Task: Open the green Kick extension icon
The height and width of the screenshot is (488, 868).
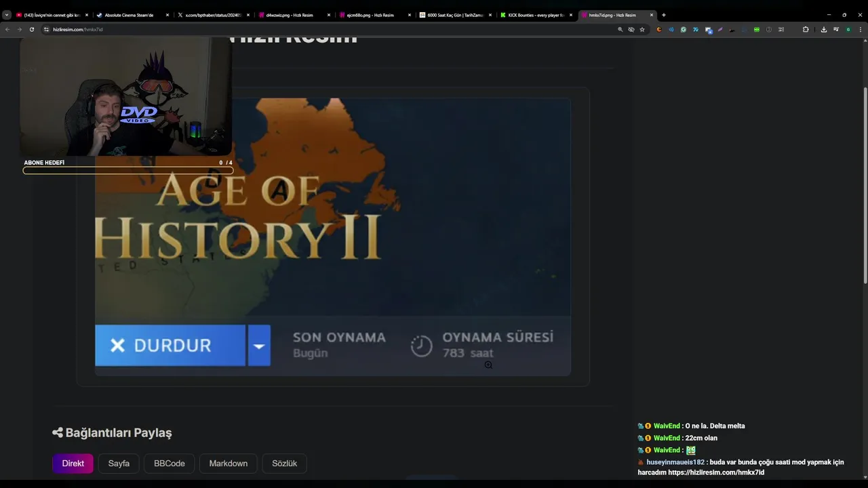Action: click(x=757, y=29)
